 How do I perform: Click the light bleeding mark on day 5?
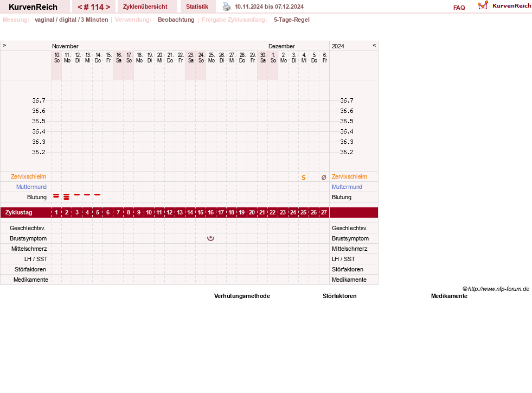coord(98,195)
